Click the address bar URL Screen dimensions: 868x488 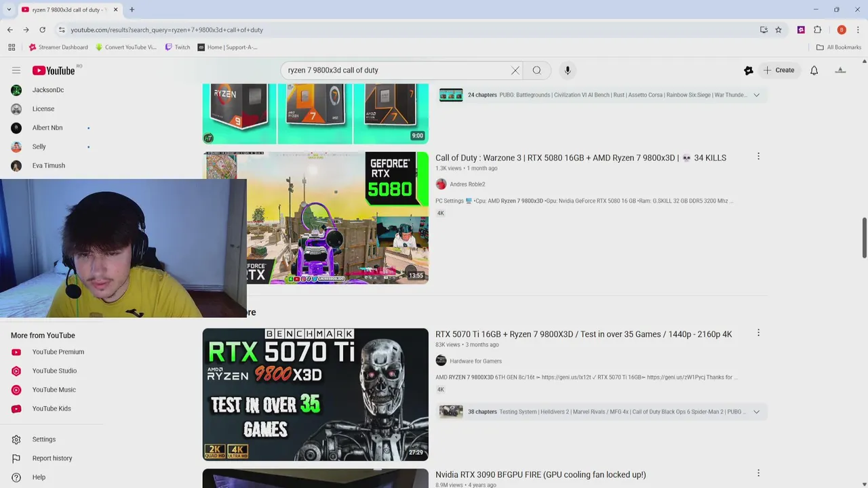pos(167,30)
